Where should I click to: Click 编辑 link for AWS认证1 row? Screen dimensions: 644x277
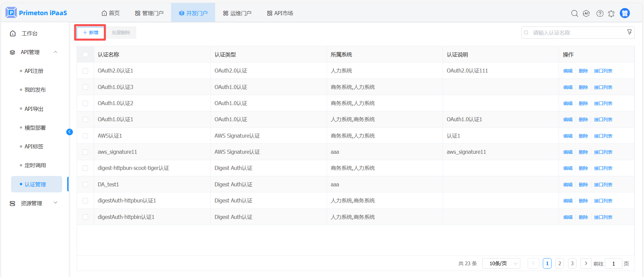tap(568, 136)
